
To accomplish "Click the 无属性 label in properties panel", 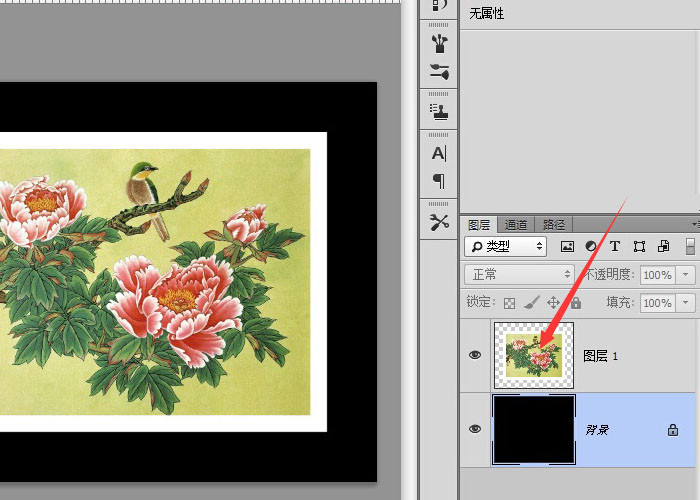I will (487, 13).
